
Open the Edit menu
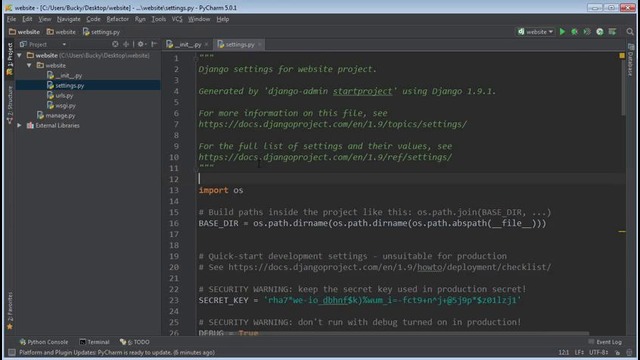click(27, 19)
